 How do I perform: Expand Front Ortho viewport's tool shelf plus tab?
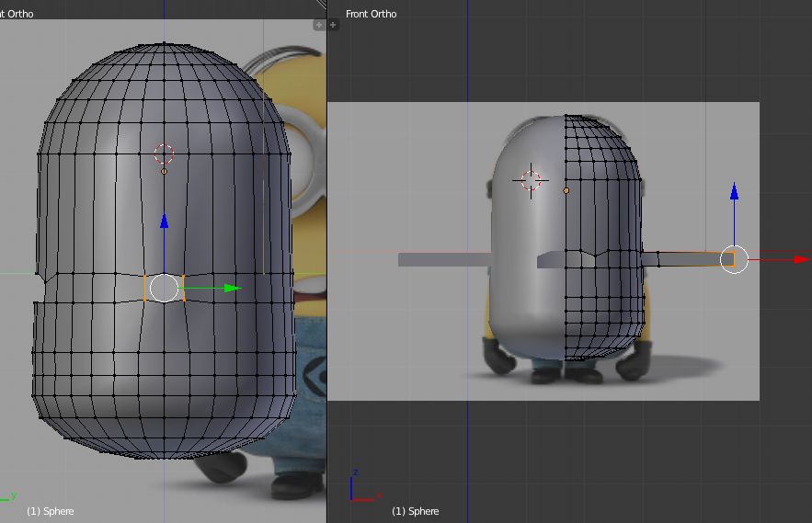tap(334, 25)
